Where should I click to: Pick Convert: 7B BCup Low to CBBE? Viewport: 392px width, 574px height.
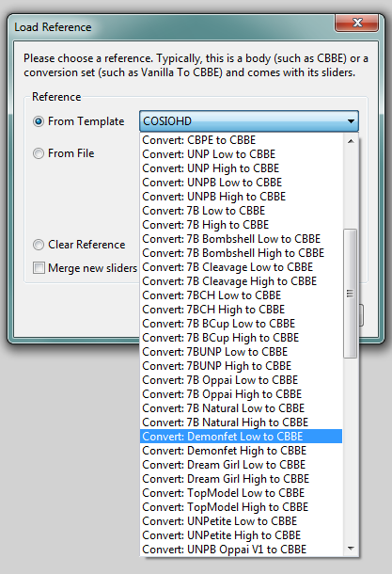[241, 324]
